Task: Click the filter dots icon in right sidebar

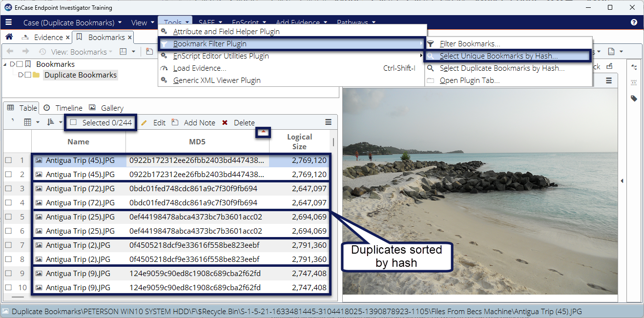Action: (x=634, y=83)
